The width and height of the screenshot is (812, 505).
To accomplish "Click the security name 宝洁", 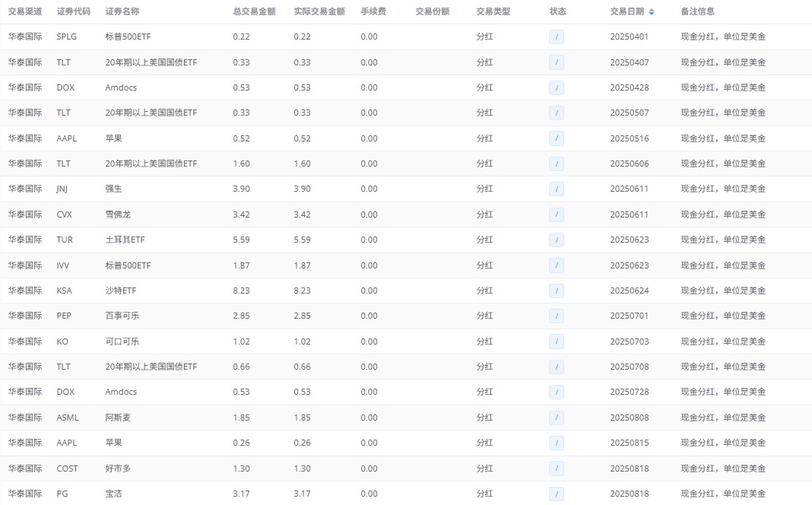I will tap(113, 494).
